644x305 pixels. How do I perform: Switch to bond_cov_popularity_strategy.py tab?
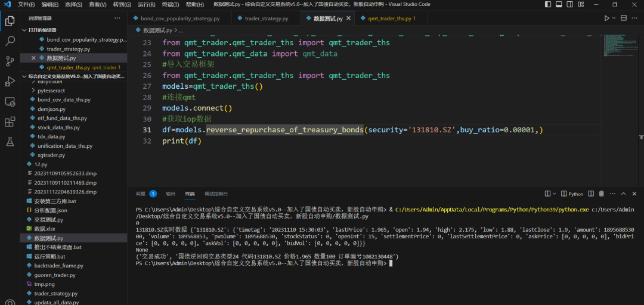pos(179,19)
